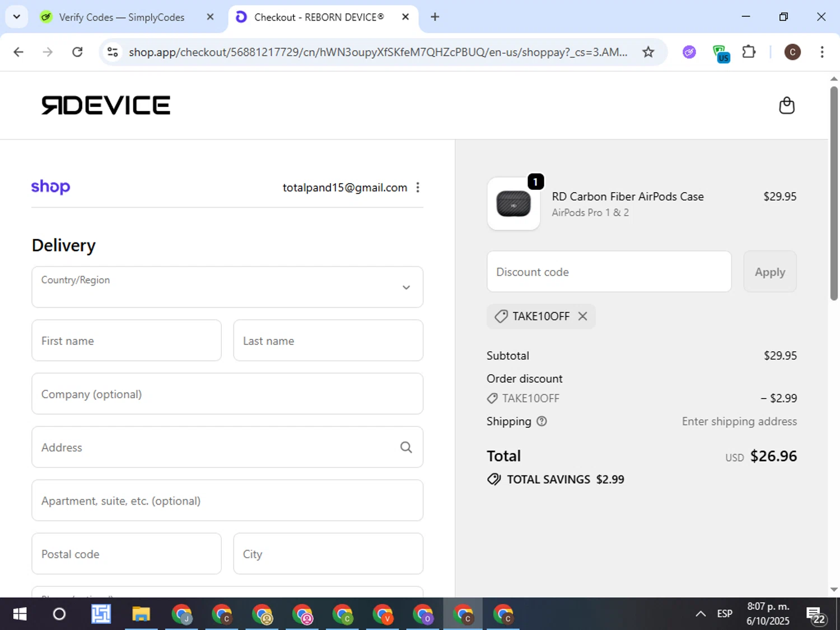Switch to Verify Codes SimplyCodes tab
Screen dimensions: 840x630
[122, 17]
